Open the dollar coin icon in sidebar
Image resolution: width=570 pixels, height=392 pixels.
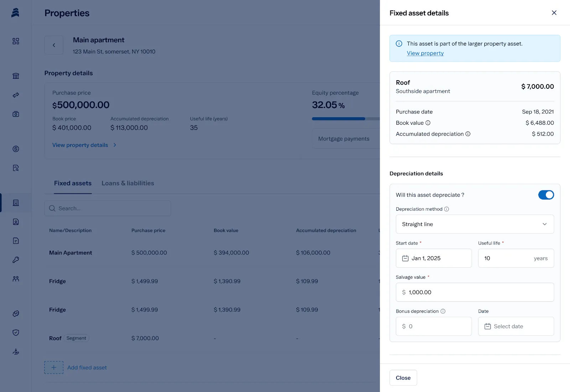click(16, 149)
